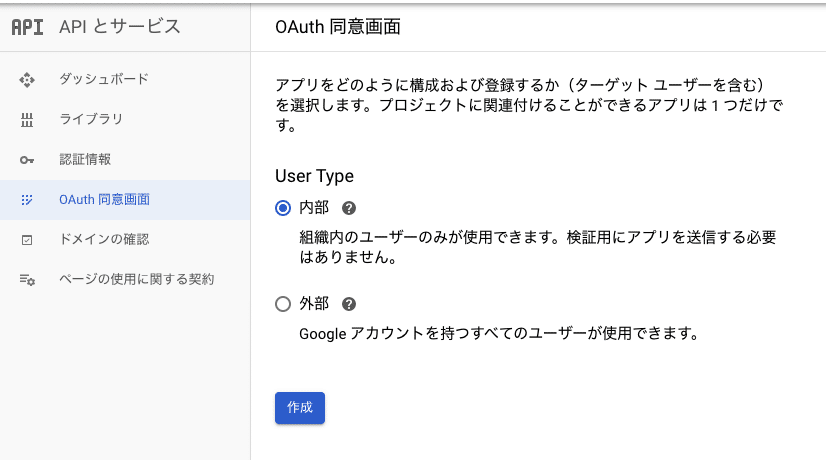Click help icon next to 外部
The width and height of the screenshot is (826, 460).
click(349, 304)
